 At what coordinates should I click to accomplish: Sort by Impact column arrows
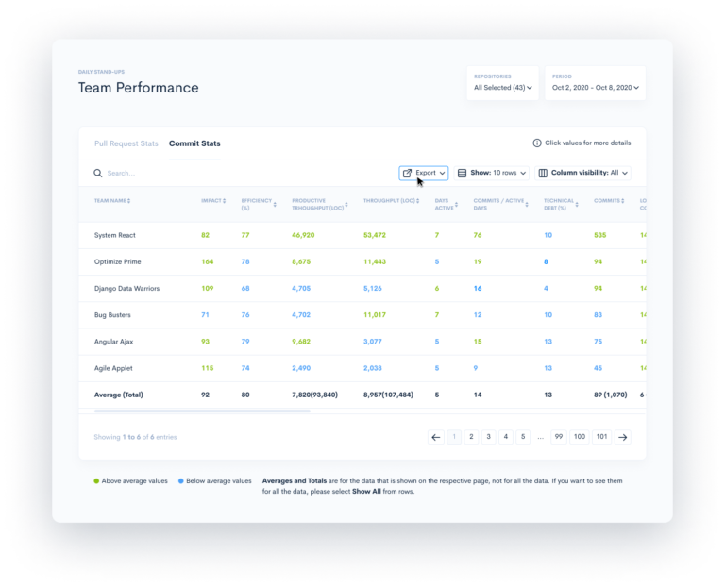coord(225,201)
